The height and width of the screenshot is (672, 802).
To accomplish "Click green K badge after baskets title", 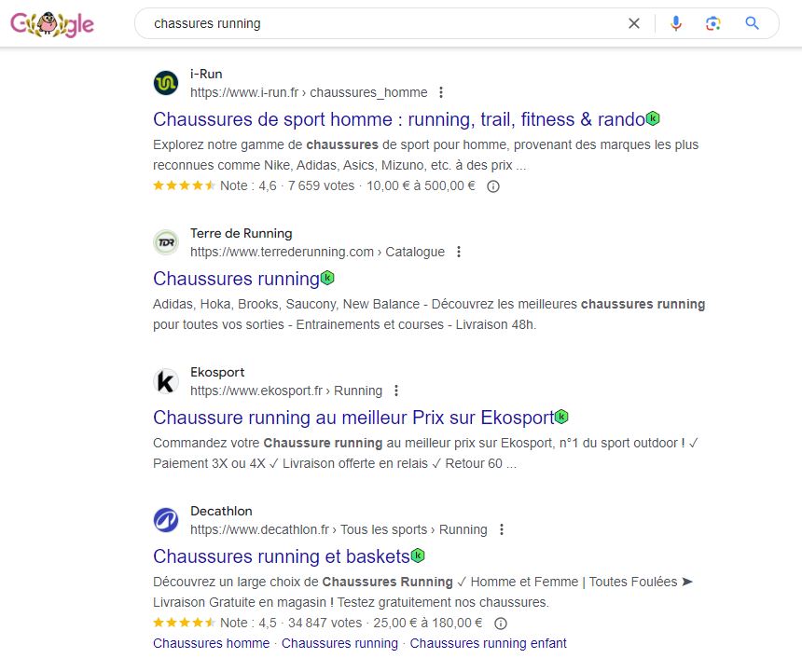I will pyautogui.click(x=418, y=555).
